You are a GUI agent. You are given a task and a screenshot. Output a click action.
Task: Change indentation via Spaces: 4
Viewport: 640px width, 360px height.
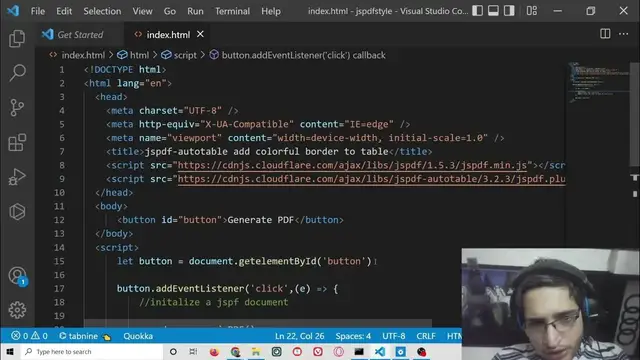(353, 336)
